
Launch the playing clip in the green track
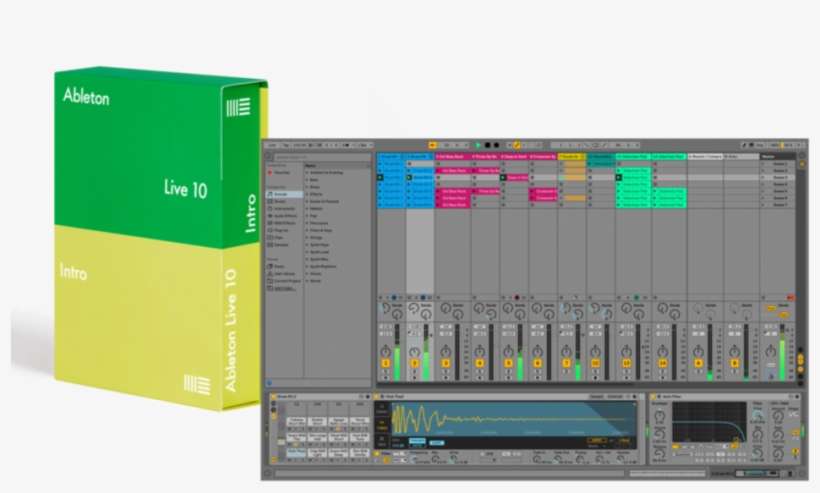[x=619, y=178]
